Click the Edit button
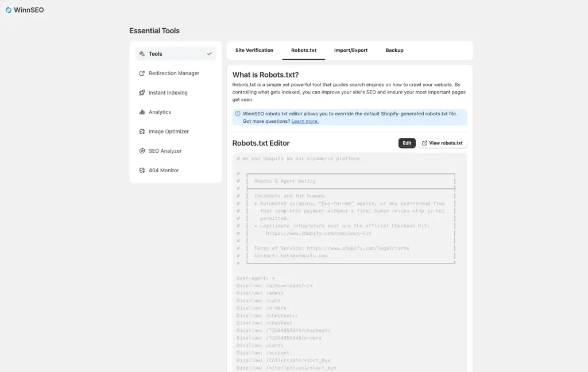 pos(407,143)
